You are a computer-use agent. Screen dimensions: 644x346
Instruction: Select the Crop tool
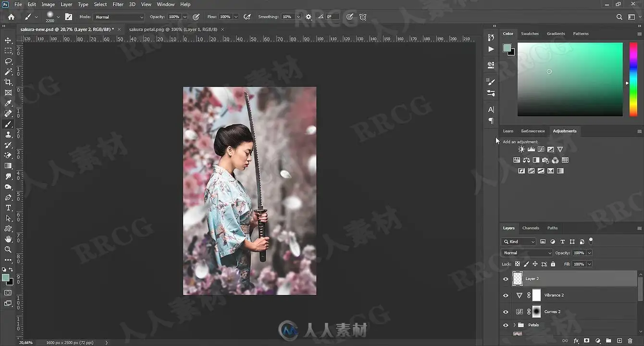(x=8, y=82)
